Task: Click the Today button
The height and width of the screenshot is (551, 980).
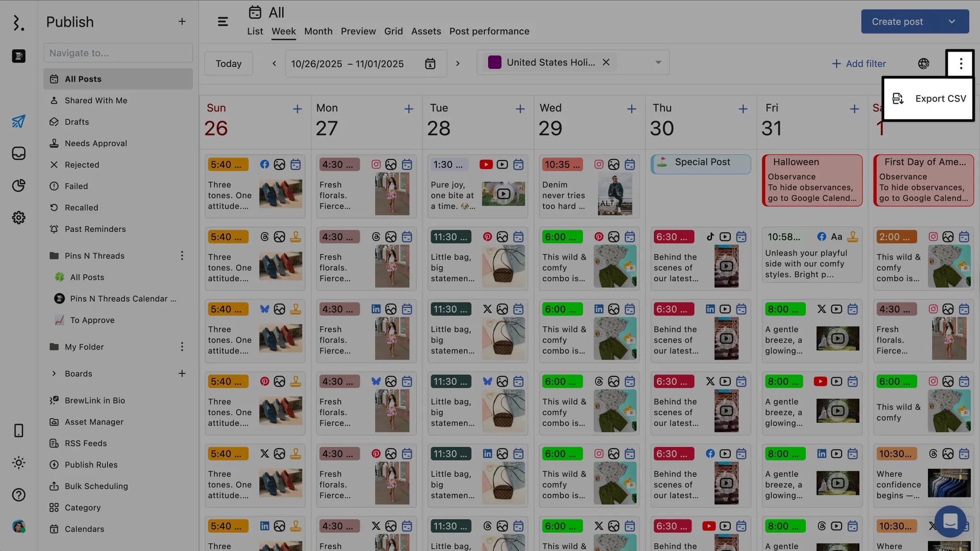Action: [x=228, y=64]
